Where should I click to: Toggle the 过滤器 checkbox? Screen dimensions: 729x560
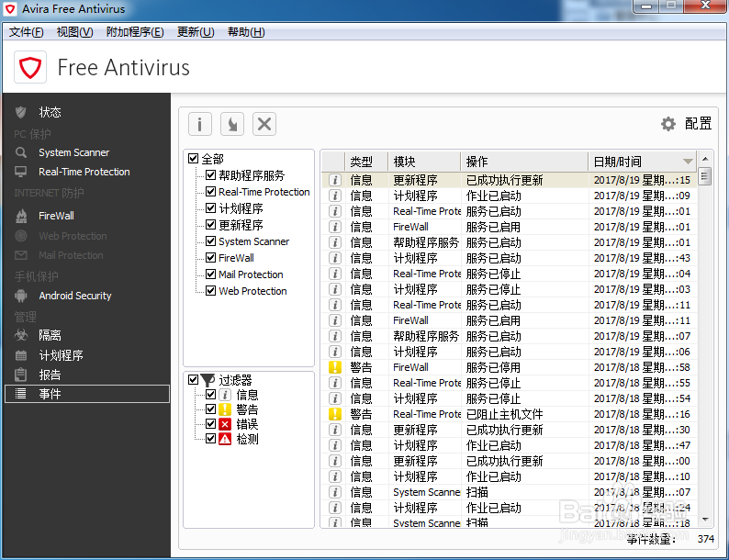point(194,380)
